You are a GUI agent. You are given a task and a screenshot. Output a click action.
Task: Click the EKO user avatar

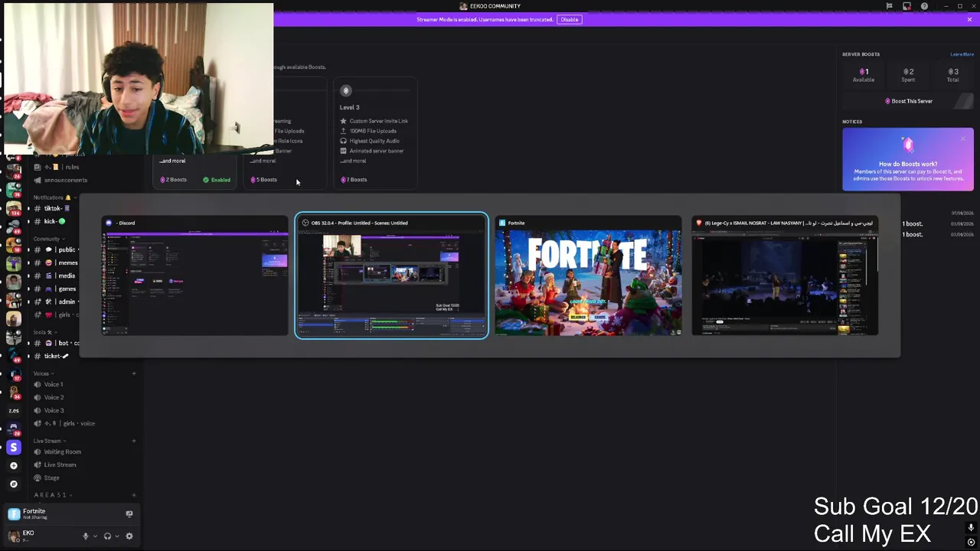click(14, 536)
